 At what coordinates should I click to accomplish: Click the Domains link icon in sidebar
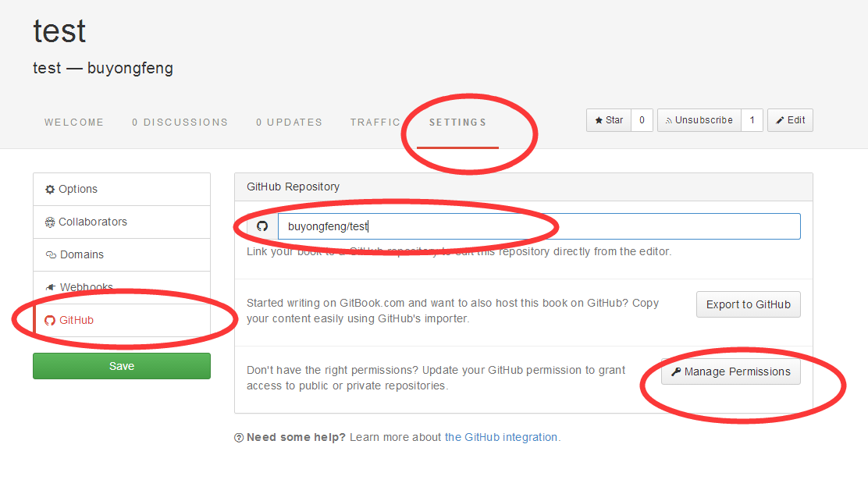[51, 254]
